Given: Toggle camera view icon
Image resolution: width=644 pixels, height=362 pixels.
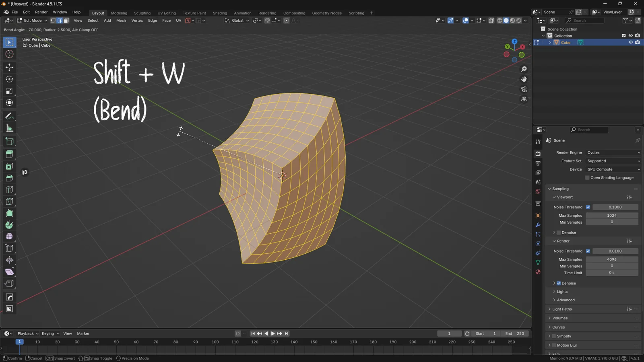Looking at the screenshot, I should [x=524, y=89].
